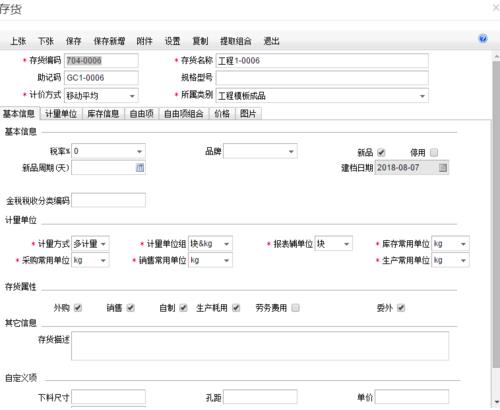
Task: Switch to the 基本信息 tab
Action: coord(19,114)
